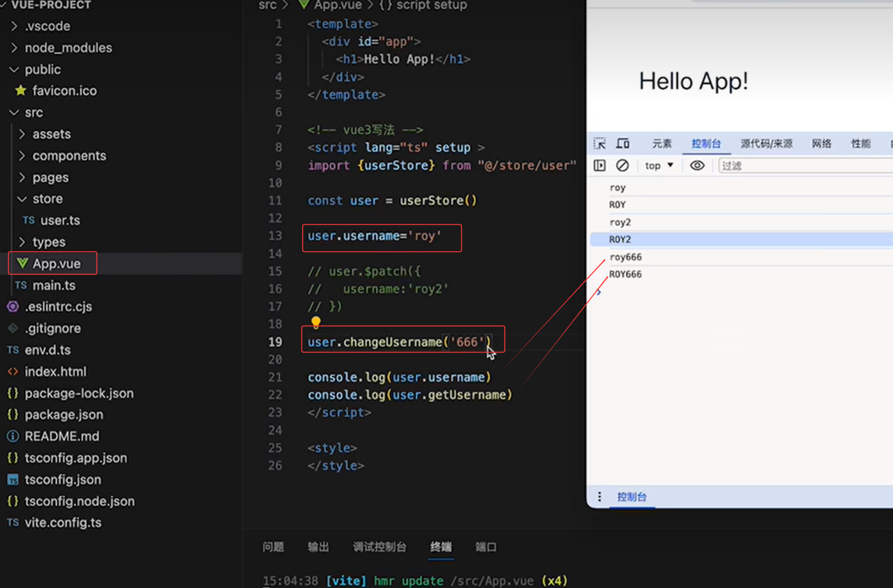Open the 问题 panel tab
893x588 pixels.
pos(273,547)
